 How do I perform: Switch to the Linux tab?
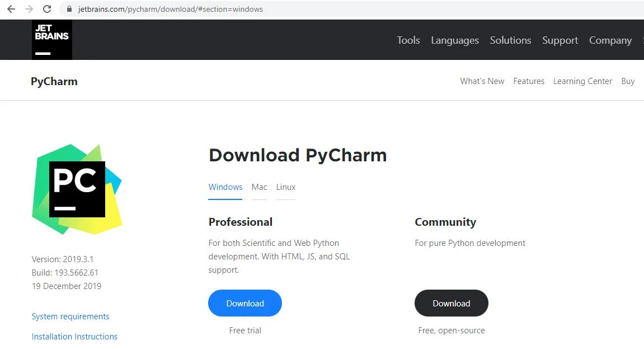click(x=286, y=187)
